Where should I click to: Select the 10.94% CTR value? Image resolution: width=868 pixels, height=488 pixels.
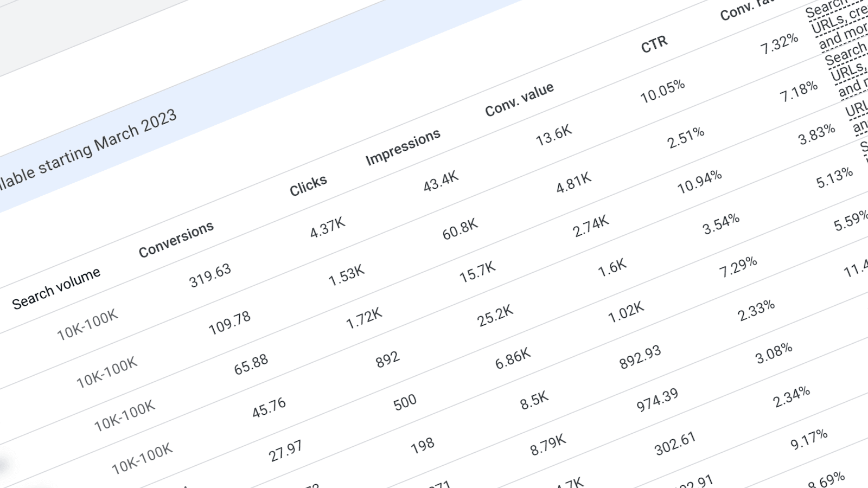click(699, 182)
